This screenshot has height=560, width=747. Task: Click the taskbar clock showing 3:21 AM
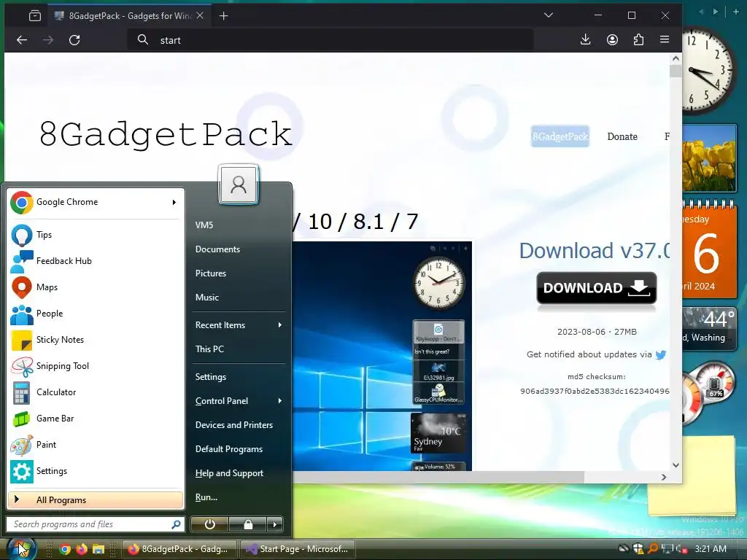pyautogui.click(x=711, y=549)
